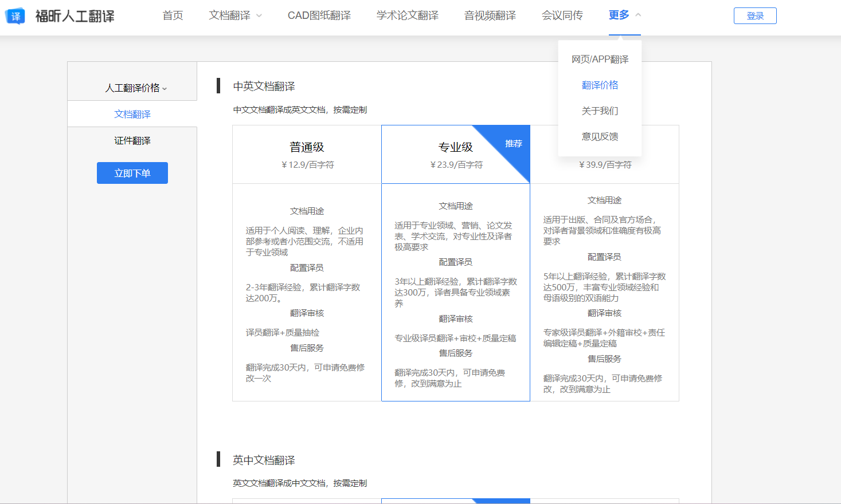Click 3年以上翻译经验 translator description
The width and height of the screenshot is (841, 504).
pyautogui.click(x=456, y=293)
